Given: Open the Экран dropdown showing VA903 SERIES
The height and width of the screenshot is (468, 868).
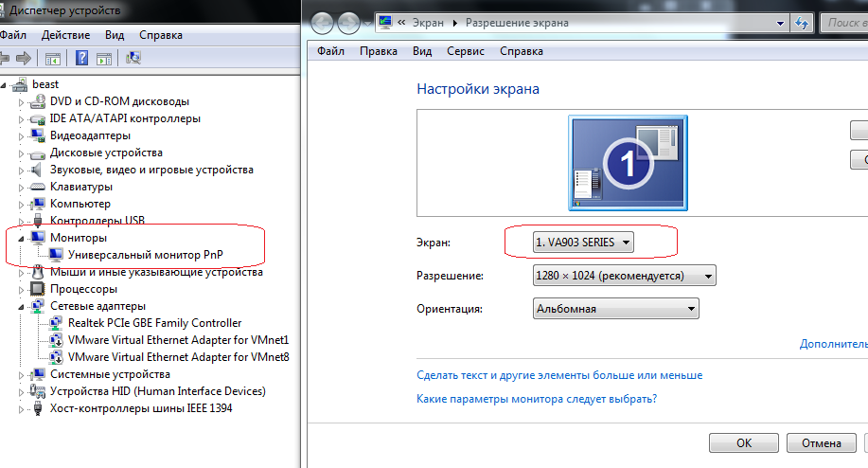Looking at the screenshot, I should 583,242.
